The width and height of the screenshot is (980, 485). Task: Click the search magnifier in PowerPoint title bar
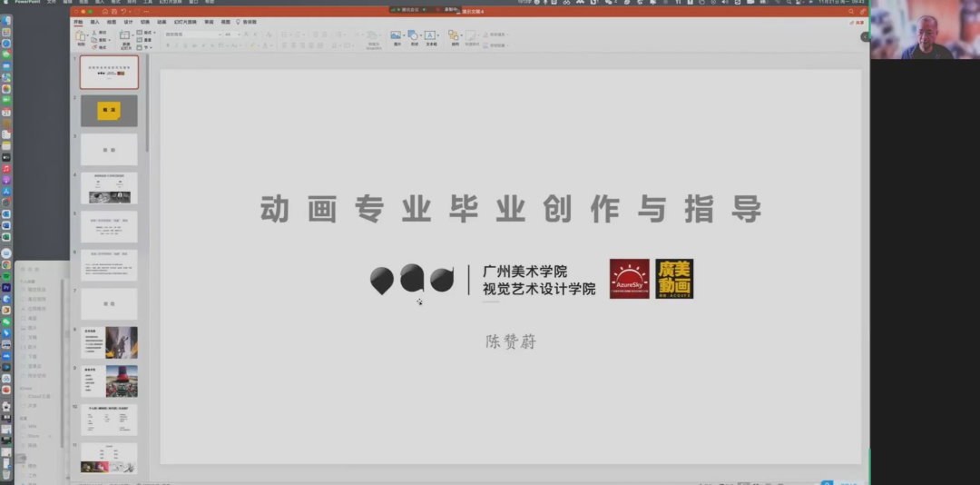click(851, 11)
